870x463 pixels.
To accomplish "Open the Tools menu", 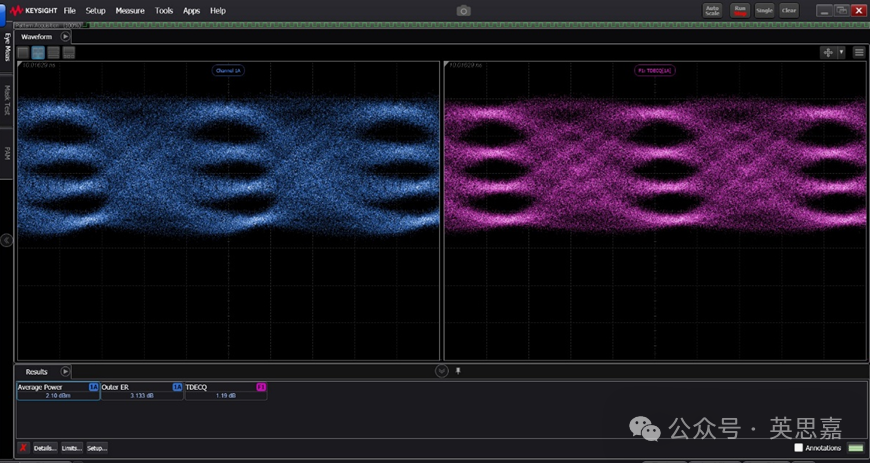I will [164, 11].
